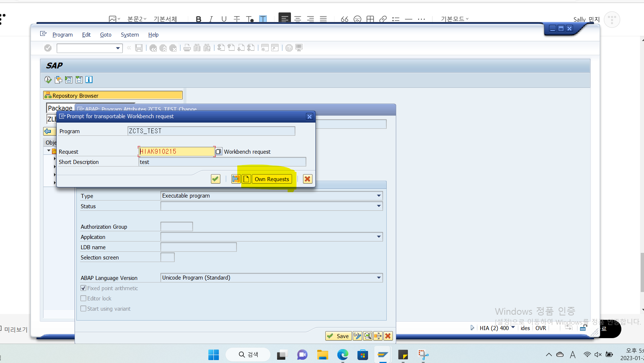Viewport: 644px width, 363px height.
Task: Click the Short Description field containing test
Action: pos(222,162)
